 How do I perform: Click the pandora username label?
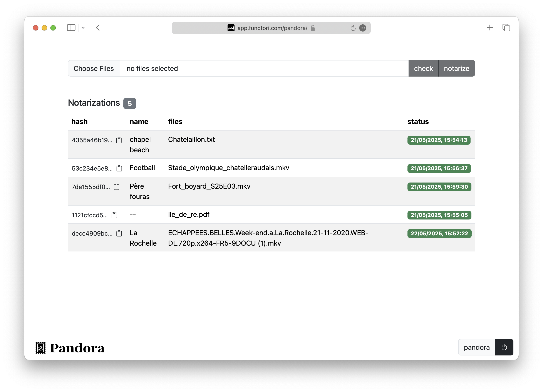tap(476, 347)
